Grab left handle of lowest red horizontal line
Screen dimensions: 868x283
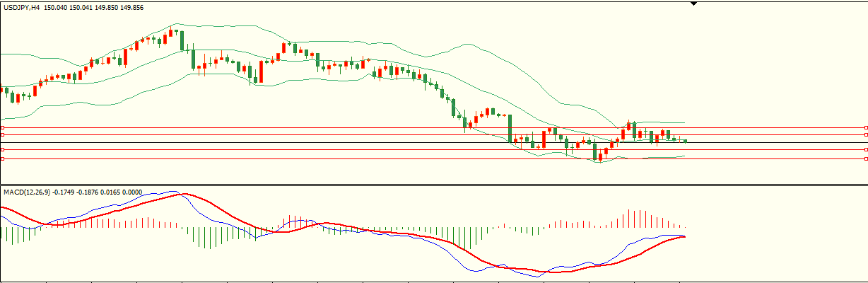[3, 159]
